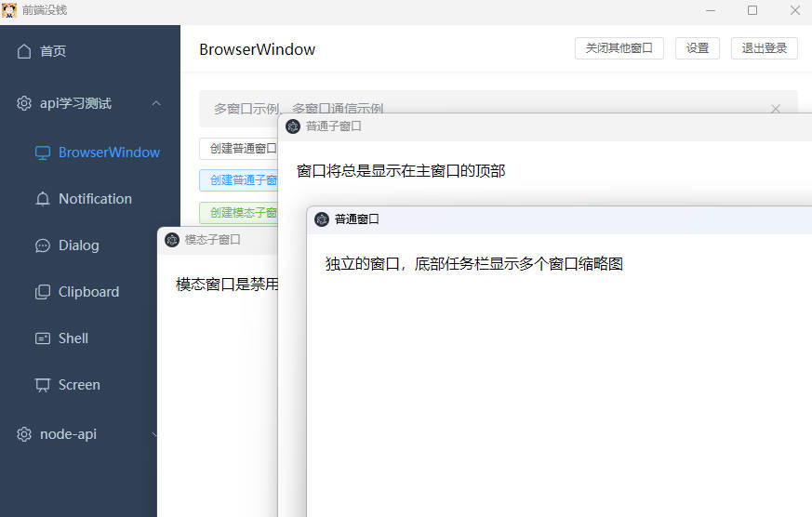Collapse the api学习测试 submenu chevron

[156, 103]
